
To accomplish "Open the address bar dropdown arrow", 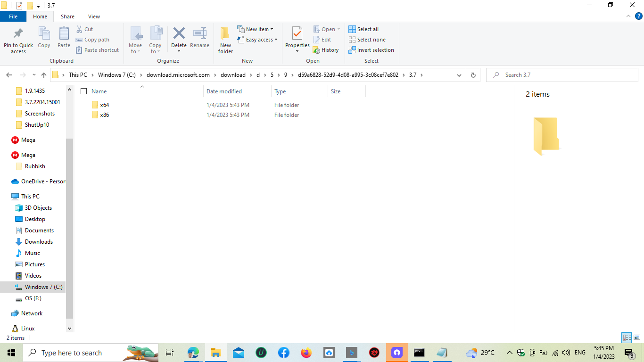I will (459, 74).
